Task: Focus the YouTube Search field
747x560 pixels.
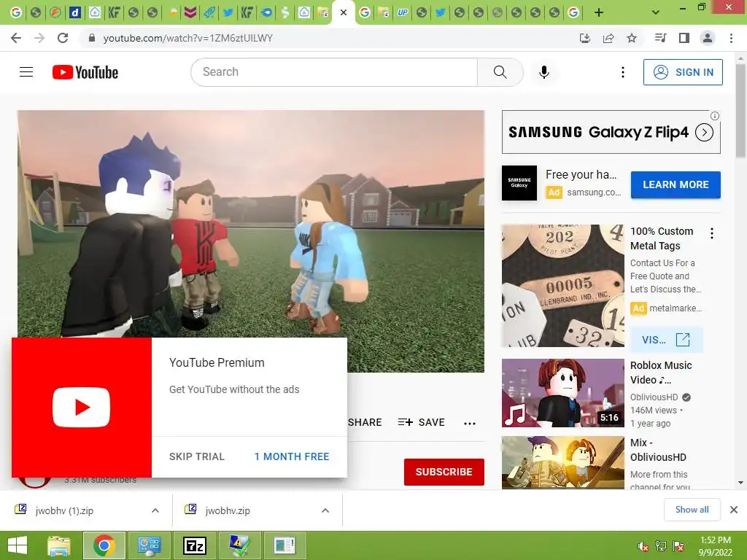Action: (x=334, y=72)
